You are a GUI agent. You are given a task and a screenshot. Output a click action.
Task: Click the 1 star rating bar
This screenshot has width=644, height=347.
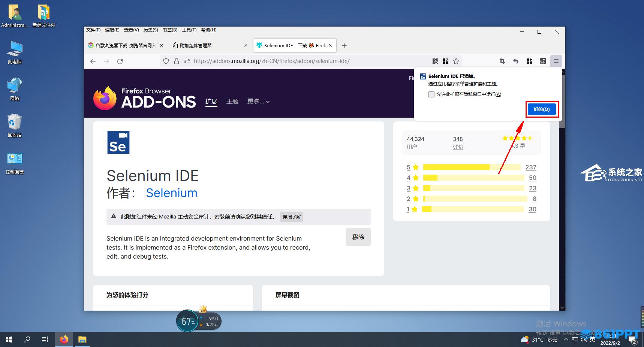473,209
